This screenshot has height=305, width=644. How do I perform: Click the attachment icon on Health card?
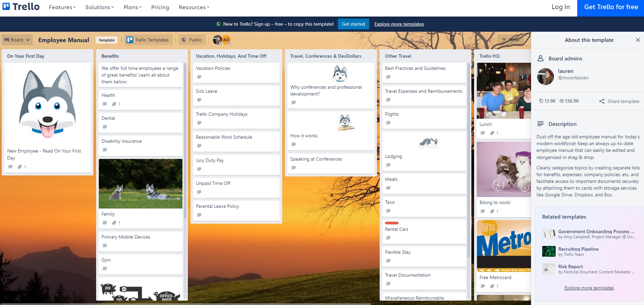point(114,104)
